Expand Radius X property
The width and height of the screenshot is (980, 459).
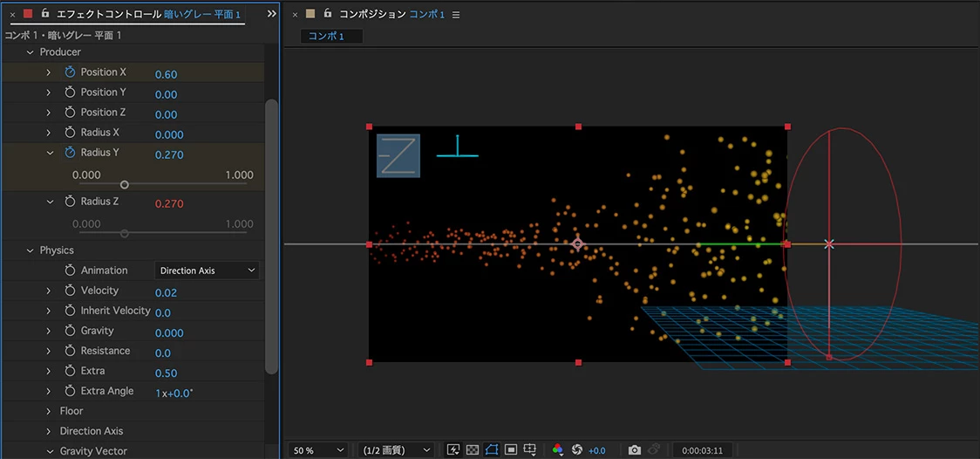[x=48, y=133]
